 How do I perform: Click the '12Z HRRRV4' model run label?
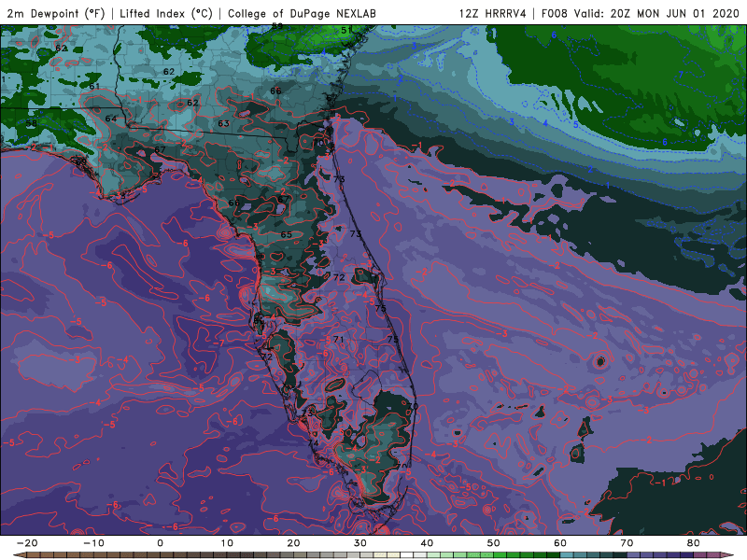tap(493, 13)
